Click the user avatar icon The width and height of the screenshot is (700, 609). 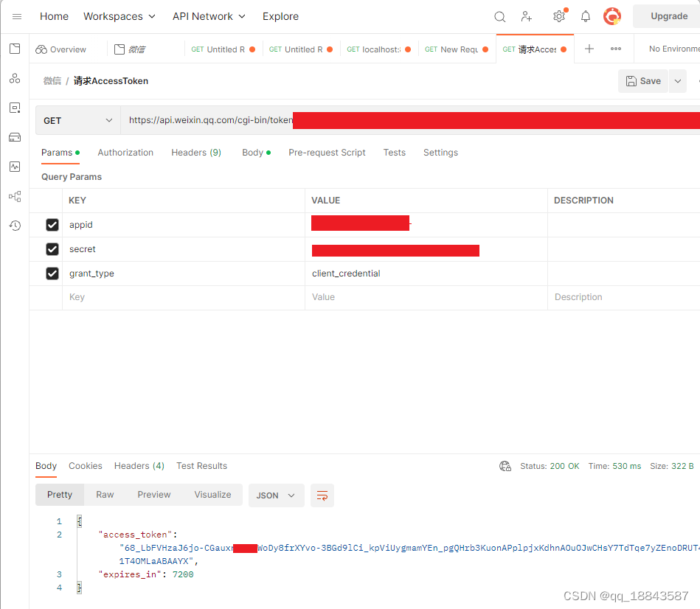(612, 16)
